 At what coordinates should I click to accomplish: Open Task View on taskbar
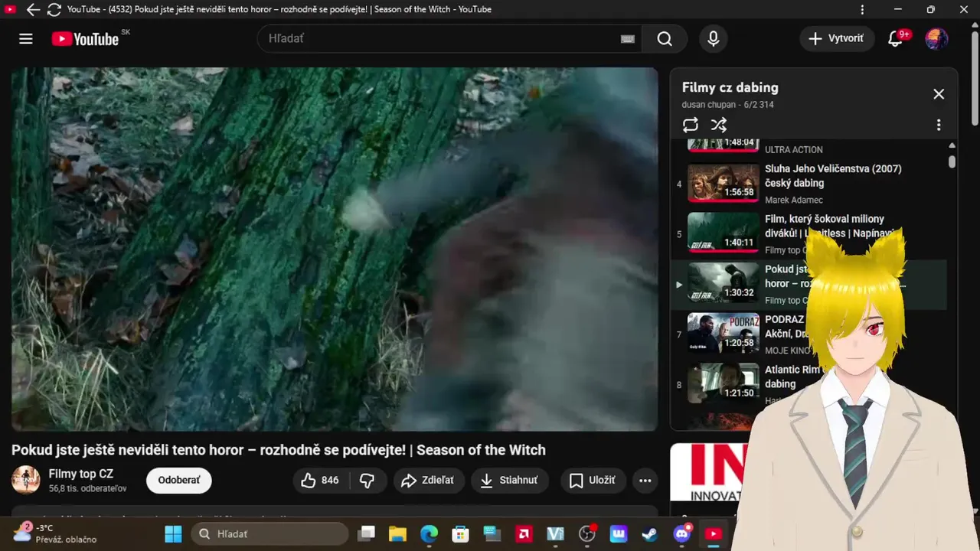(x=367, y=533)
